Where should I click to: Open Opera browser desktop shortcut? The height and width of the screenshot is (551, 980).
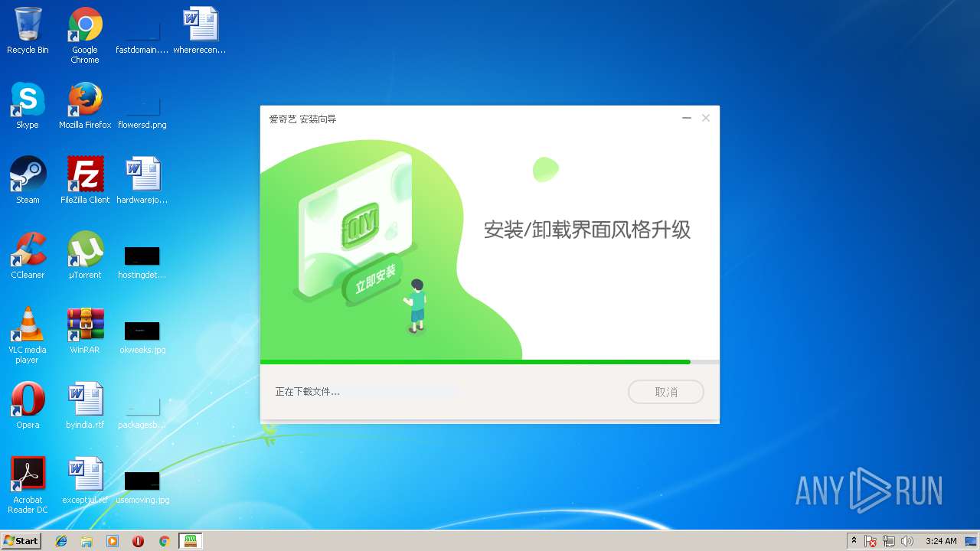[28, 406]
